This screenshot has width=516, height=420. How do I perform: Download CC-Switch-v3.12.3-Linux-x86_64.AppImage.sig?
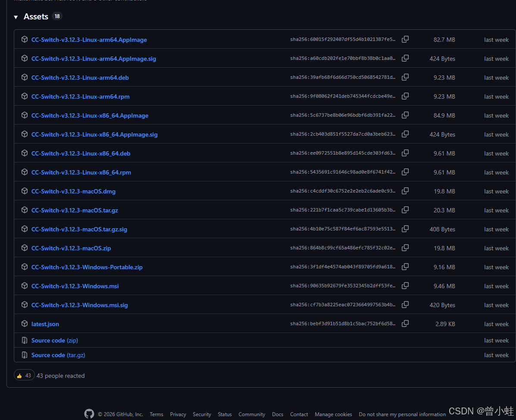[x=94, y=134]
